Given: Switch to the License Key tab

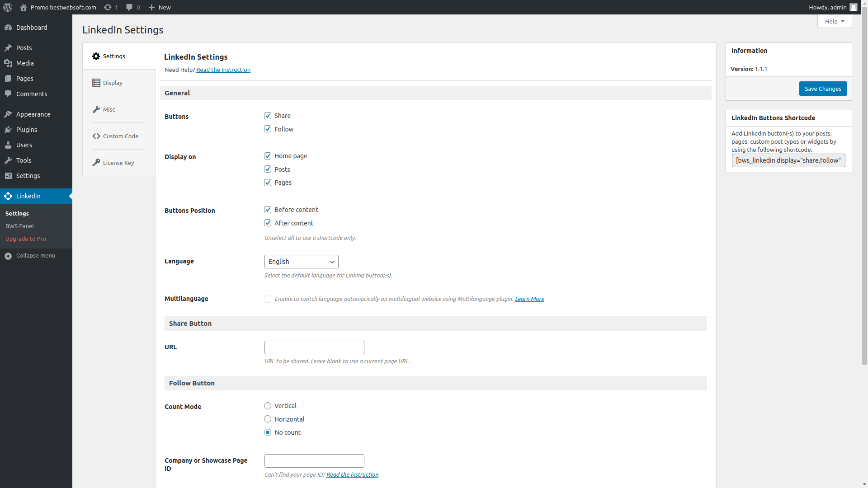Looking at the screenshot, I should click(x=118, y=163).
